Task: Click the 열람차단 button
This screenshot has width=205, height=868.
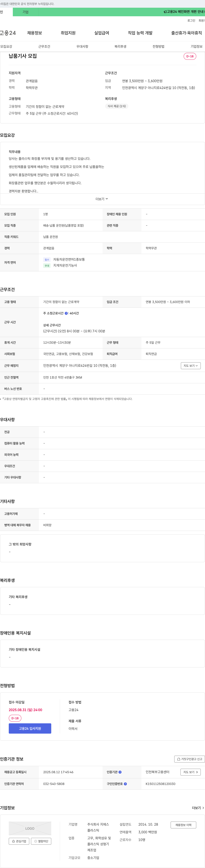Action: 41,841
